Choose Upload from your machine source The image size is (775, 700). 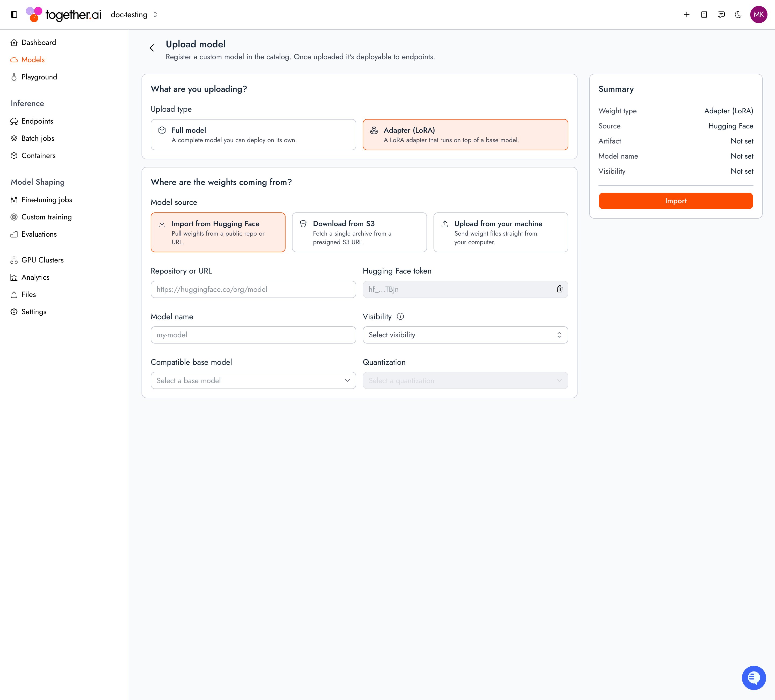tap(501, 232)
